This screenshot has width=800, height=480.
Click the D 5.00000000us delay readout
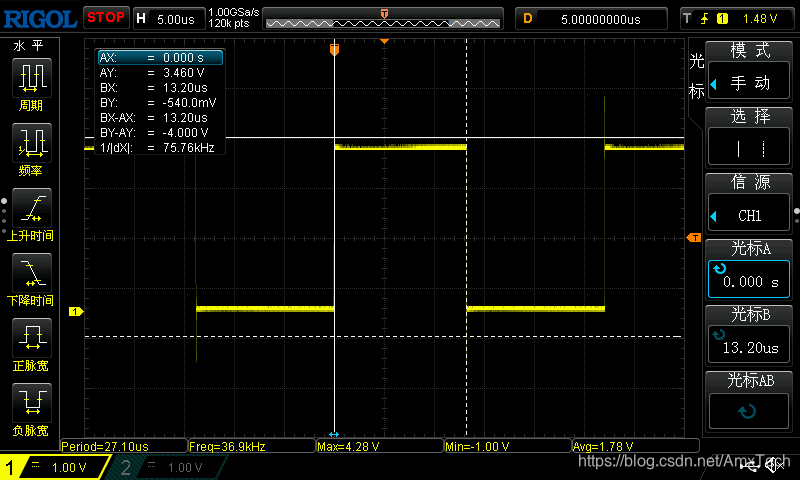[591, 19]
